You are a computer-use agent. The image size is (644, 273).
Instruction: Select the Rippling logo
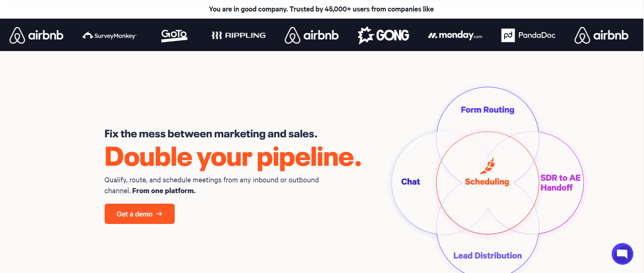pyautogui.click(x=238, y=35)
